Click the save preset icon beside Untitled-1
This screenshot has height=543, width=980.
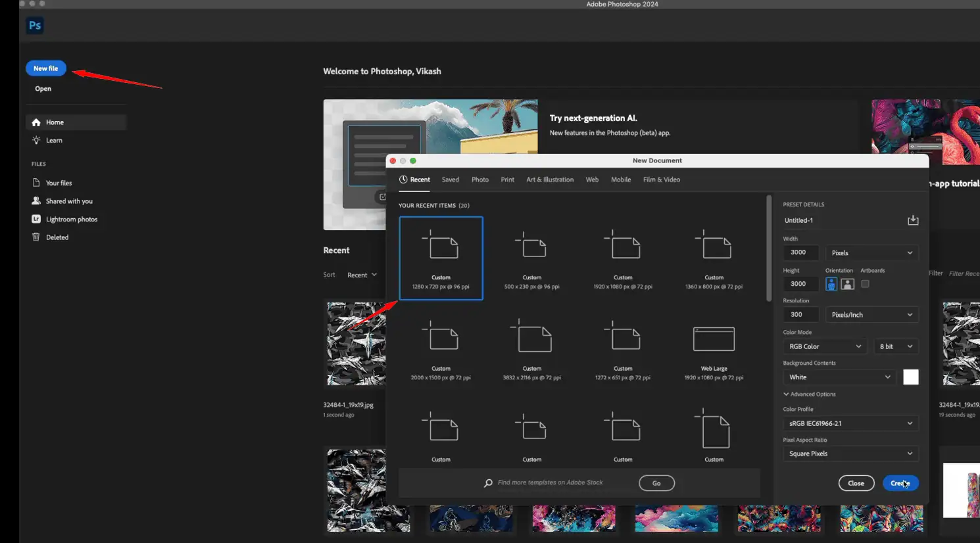912,220
